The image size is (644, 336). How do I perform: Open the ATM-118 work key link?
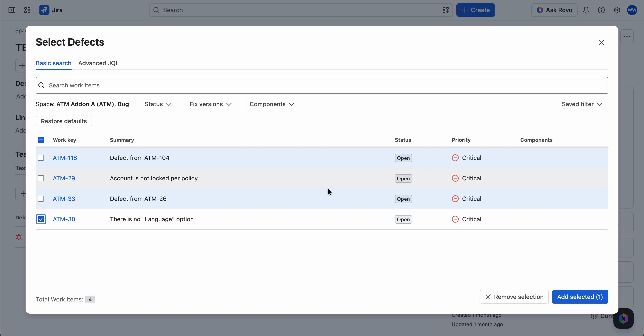[65, 158]
